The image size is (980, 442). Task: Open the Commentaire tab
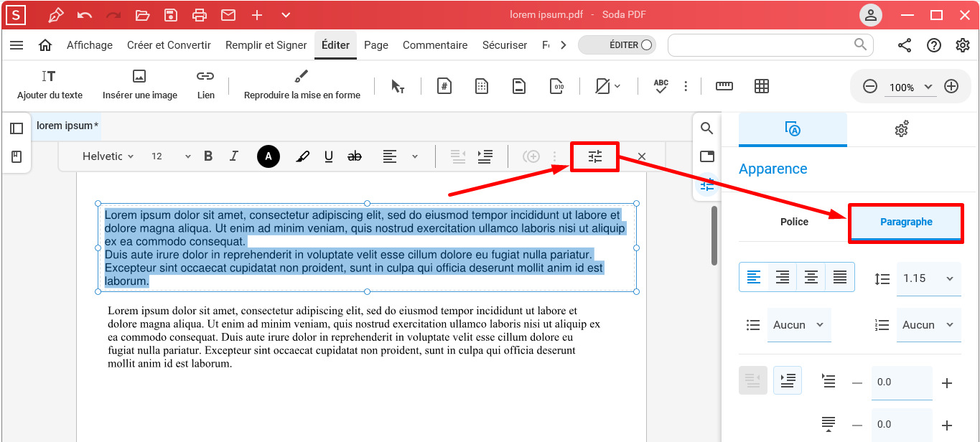435,45
